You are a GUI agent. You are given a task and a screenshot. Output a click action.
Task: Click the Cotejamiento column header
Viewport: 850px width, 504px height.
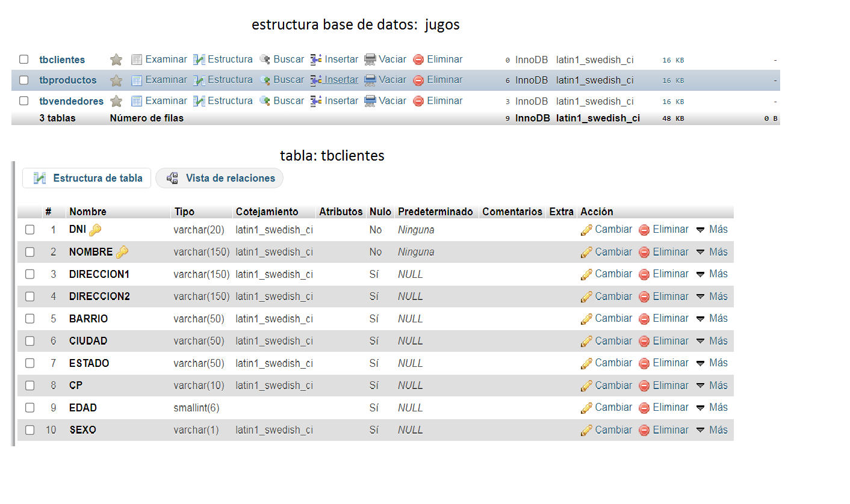tap(267, 212)
